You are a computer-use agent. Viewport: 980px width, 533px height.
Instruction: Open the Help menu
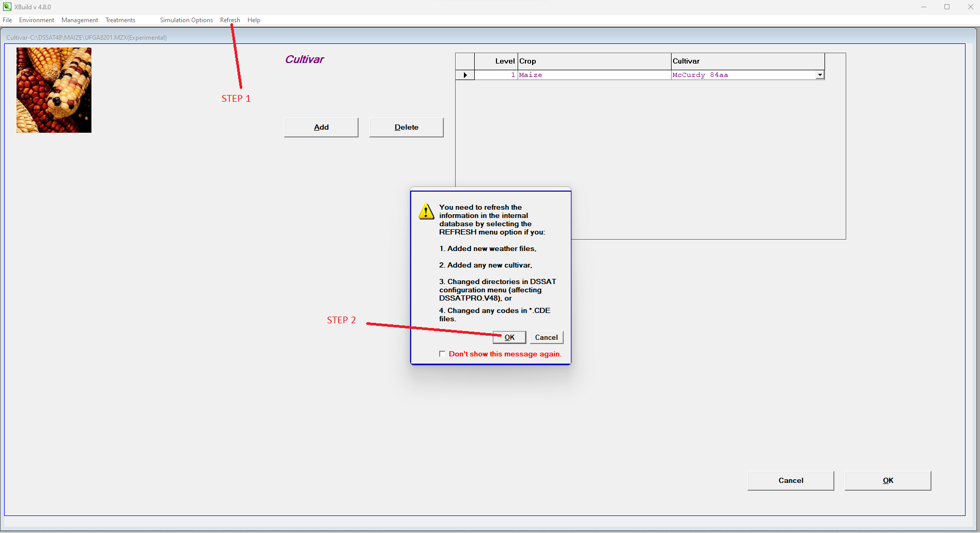tap(254, 20)
